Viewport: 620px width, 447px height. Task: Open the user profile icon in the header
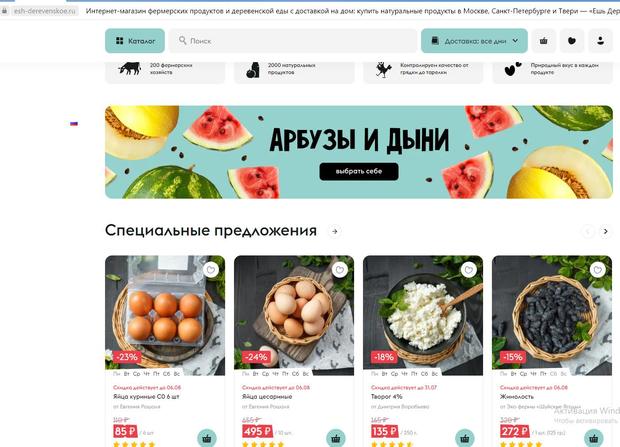pos(600,41)
